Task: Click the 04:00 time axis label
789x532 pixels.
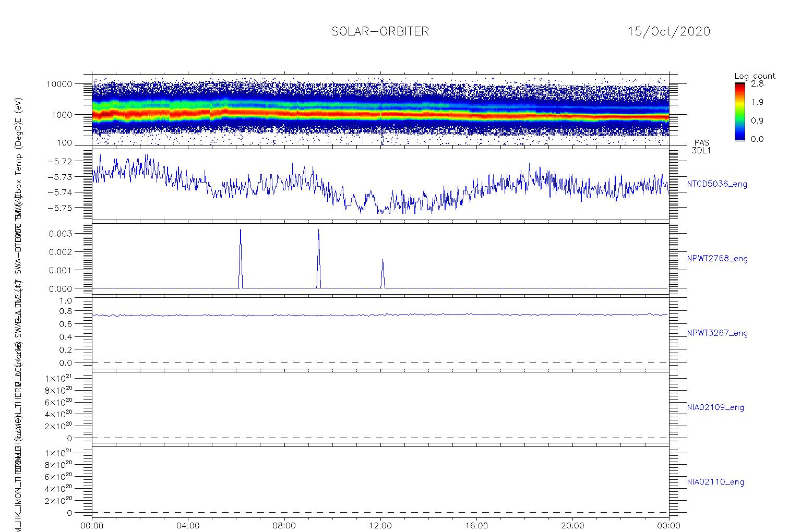Action: pos(188,526)
